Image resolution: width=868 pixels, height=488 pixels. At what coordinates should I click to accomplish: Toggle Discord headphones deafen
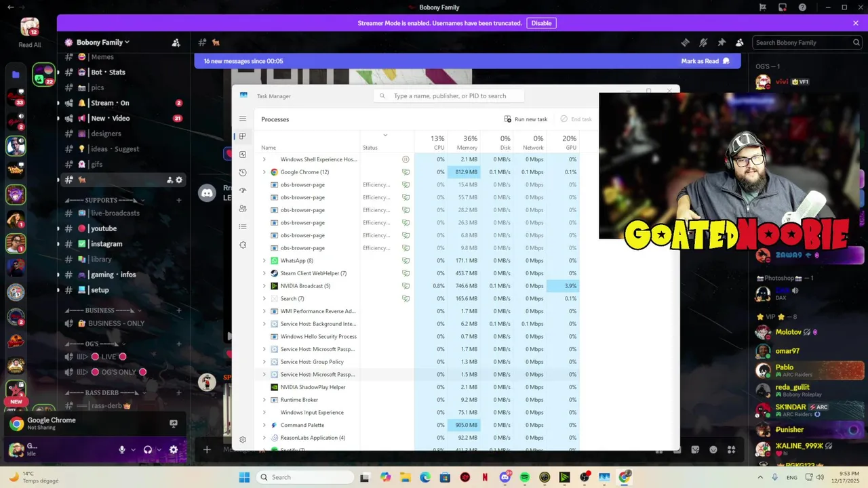(x=147, y=449)
